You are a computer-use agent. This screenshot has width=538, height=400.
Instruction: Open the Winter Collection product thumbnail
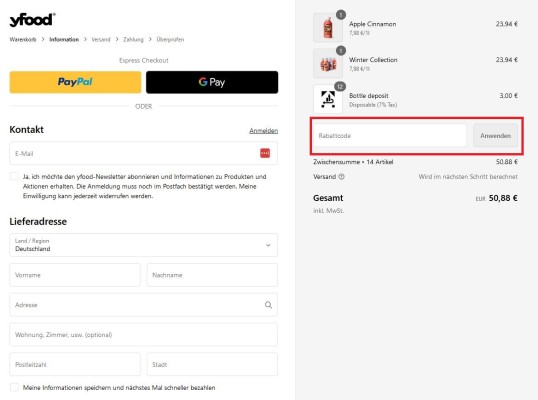click(x=328, y=63)
